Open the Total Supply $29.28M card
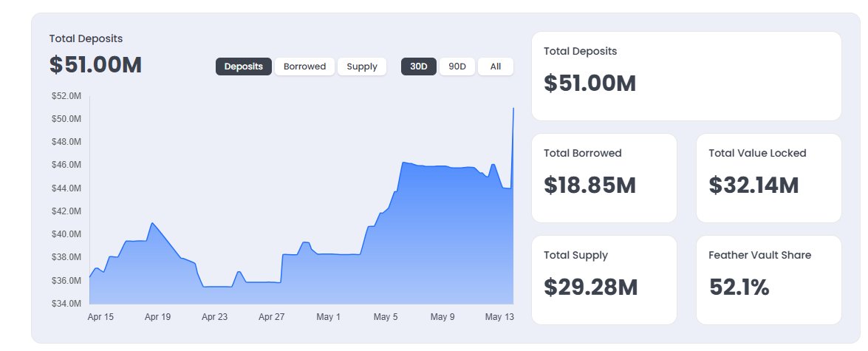Image resolution: width=868 pixels, height=351 pixels. 604,279
